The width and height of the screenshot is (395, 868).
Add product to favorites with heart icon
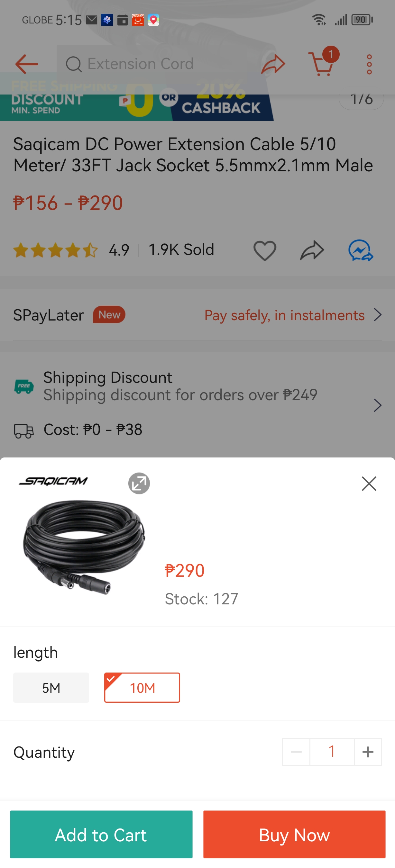point(265,250)
